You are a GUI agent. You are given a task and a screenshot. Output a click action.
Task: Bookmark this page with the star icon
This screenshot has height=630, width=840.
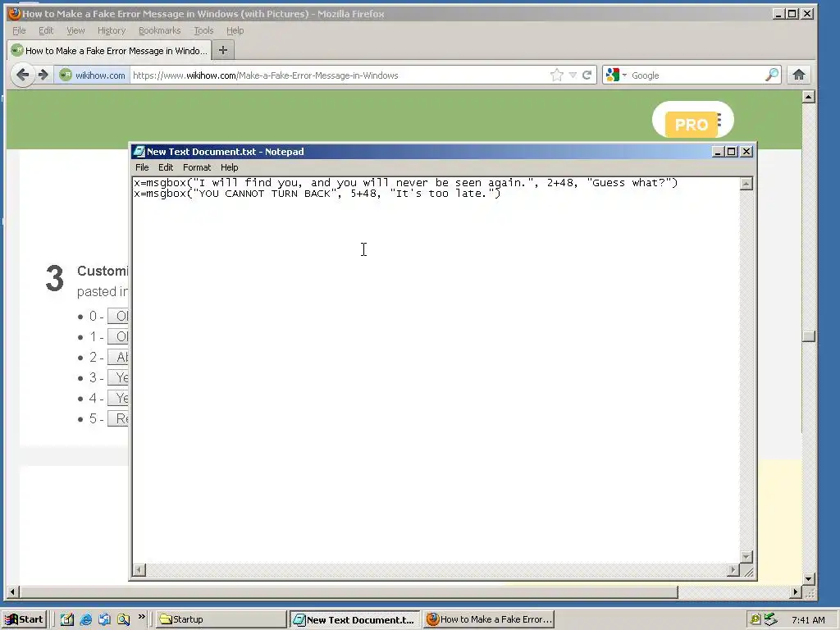tap(557, 75)
